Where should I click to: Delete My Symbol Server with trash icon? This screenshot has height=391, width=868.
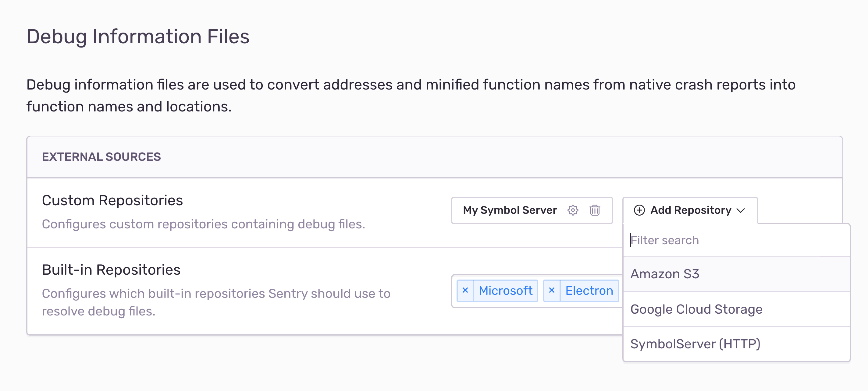pos(594,210)
